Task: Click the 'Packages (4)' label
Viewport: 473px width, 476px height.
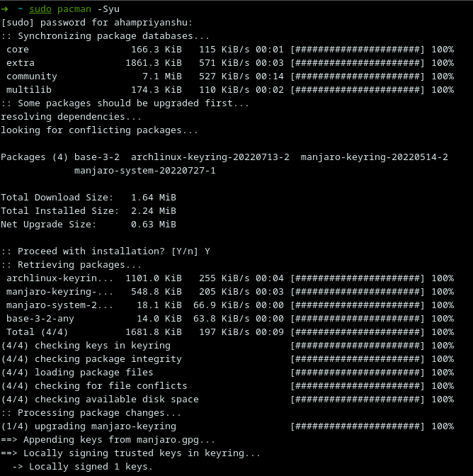Action: pos(34,157)
